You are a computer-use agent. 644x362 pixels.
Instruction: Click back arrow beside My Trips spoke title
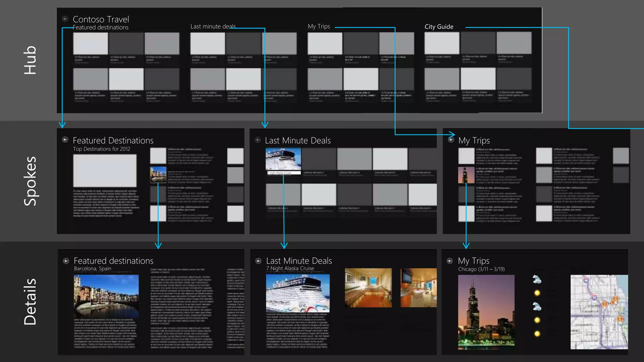pyautogui.click(x=451, y=140)
